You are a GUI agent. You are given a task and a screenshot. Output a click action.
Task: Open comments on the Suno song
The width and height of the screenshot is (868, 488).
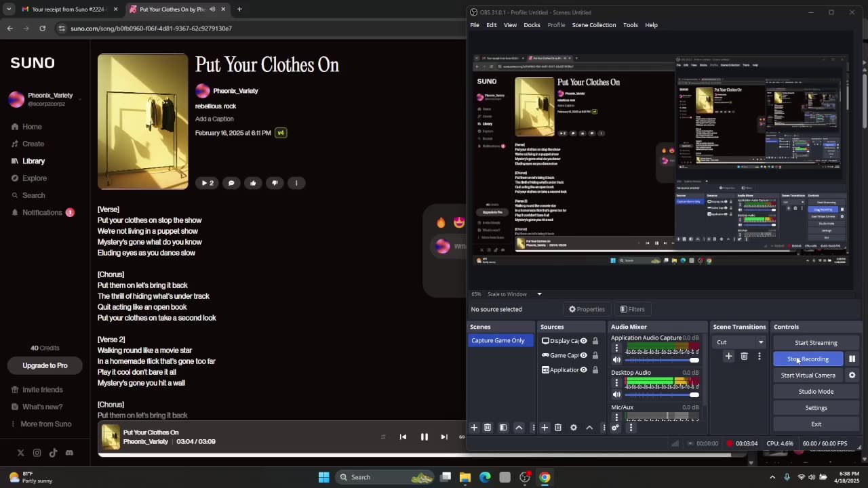[231, 183]
